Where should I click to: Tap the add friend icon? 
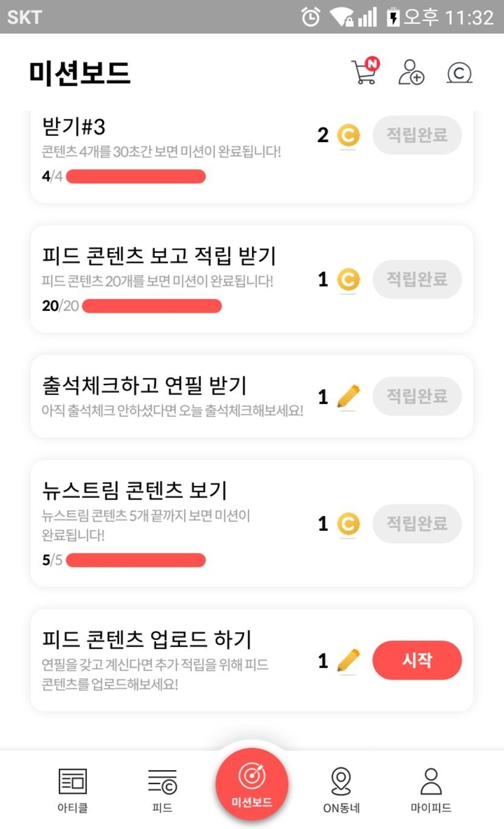[411, 72]
